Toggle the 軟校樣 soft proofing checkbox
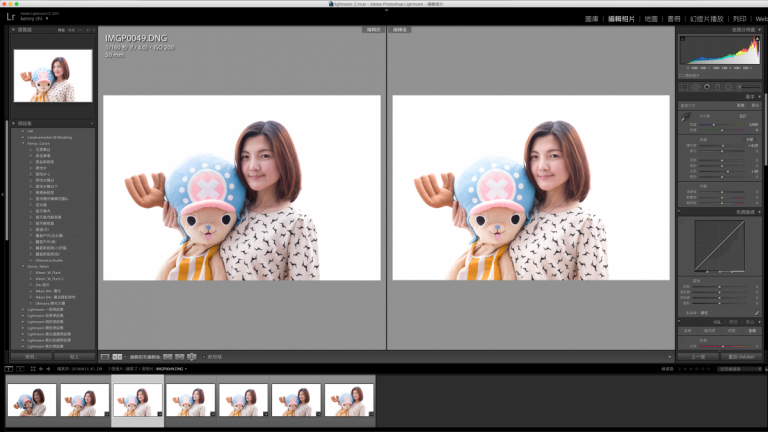 coord(203,356)
